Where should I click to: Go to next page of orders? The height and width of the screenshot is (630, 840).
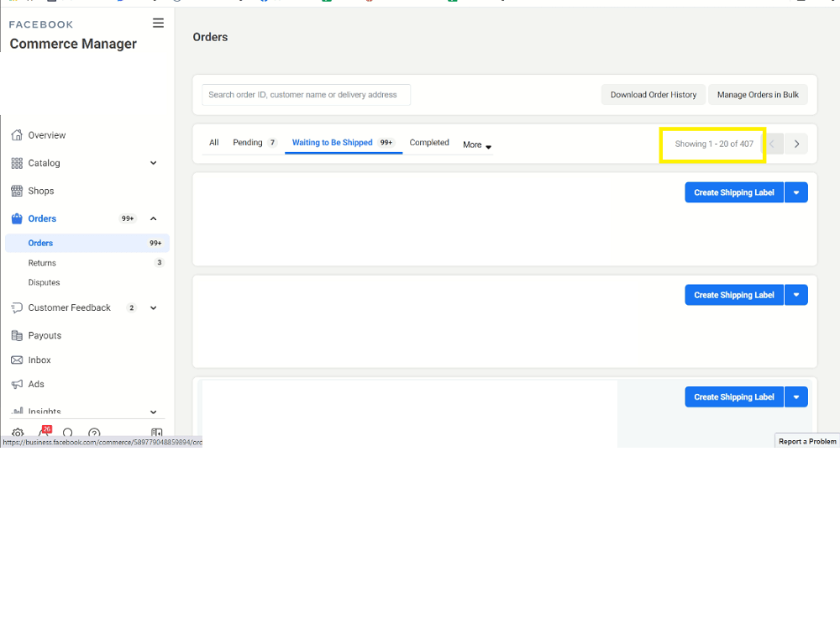click(796, 144)
